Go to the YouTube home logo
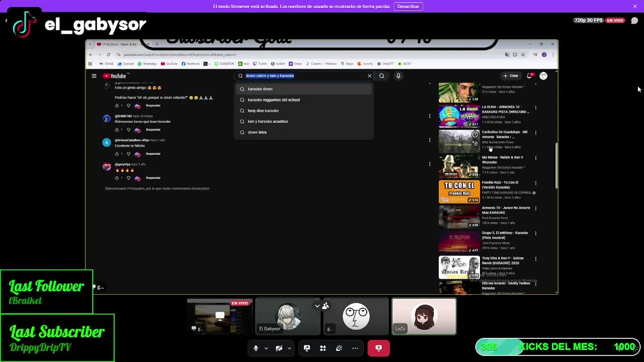644x362 pixels. coord(115,76)
